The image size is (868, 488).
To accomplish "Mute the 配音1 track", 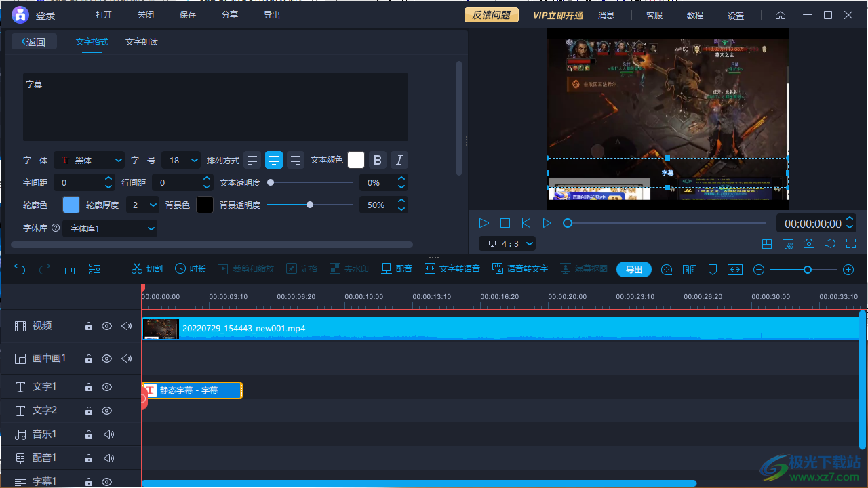I will point(108,458).
